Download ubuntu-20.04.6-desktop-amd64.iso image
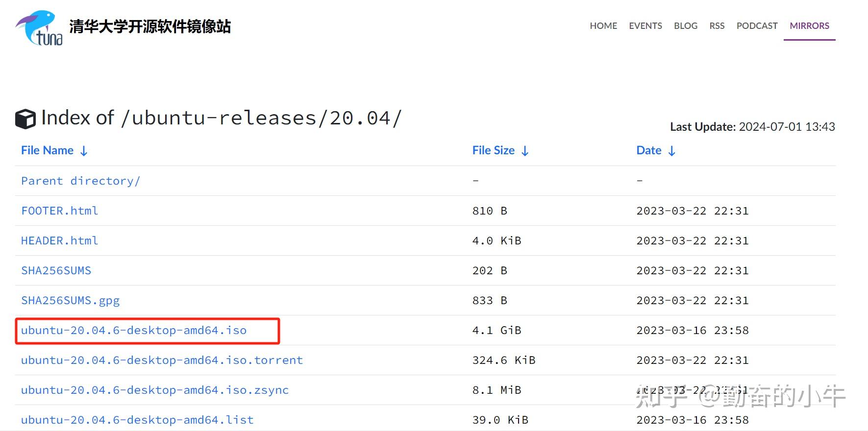Screen dimensions: 868x431 tap(133, 330)
